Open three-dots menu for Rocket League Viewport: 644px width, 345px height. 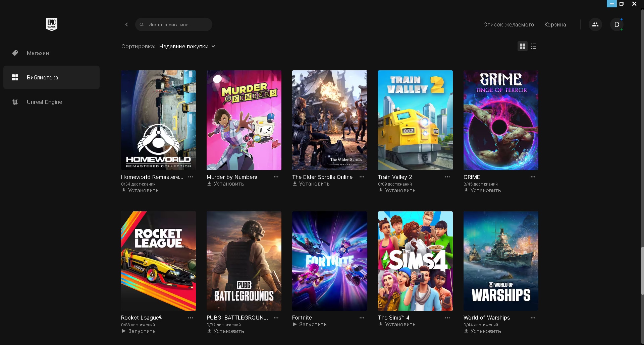point(191,318)
